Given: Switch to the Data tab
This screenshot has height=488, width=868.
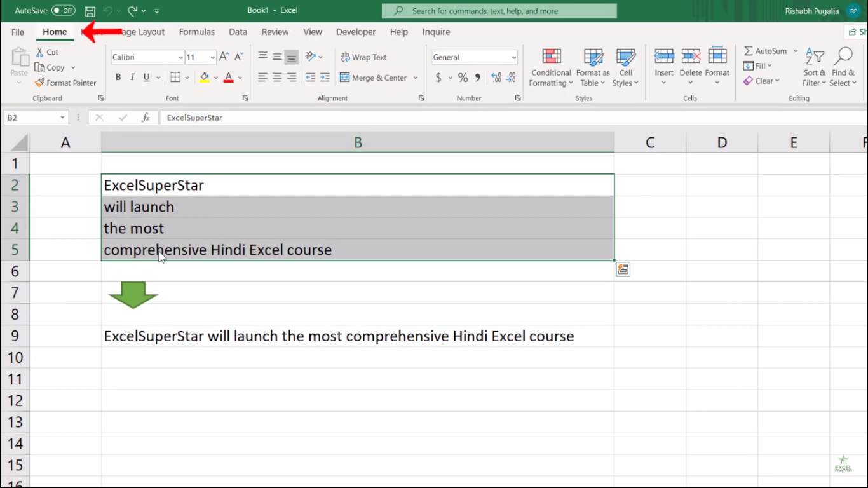Looking at the screenshot, I should pyautogui.click(x=238, y=32).
